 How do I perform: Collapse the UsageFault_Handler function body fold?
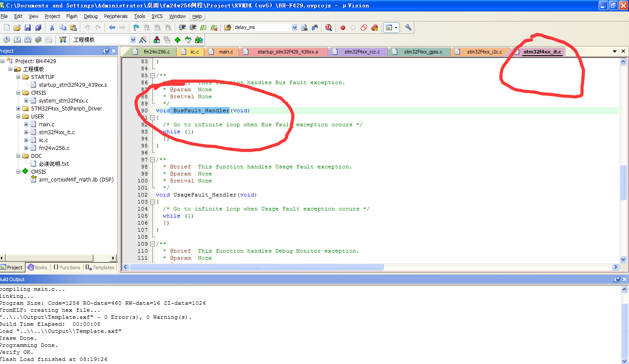pyautogui.click(x=152, y=202)
